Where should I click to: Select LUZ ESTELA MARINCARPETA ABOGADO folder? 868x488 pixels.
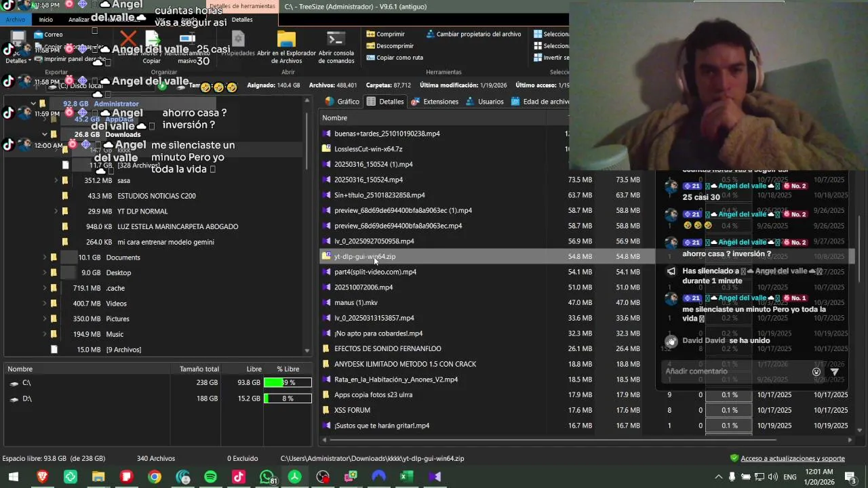178,226
